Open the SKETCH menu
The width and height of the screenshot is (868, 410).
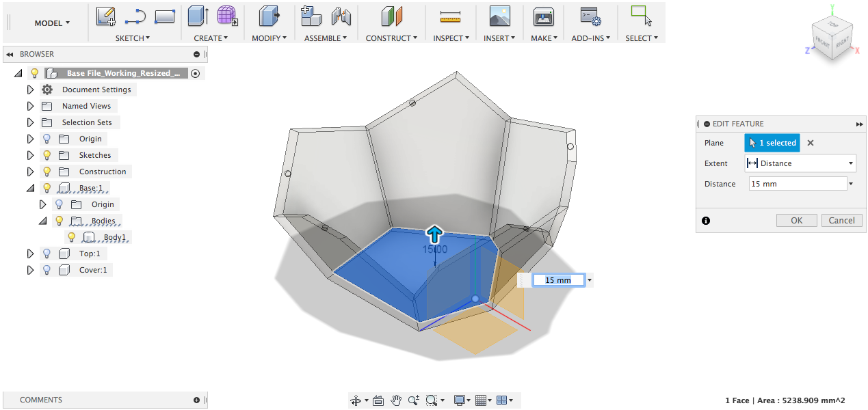[x=133, y=38]
